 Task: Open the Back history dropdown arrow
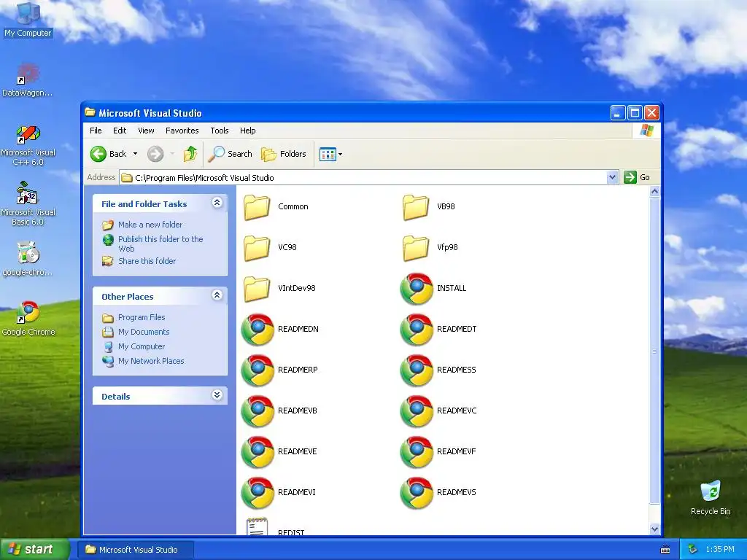pyautogui.click(x=135, y=154)
